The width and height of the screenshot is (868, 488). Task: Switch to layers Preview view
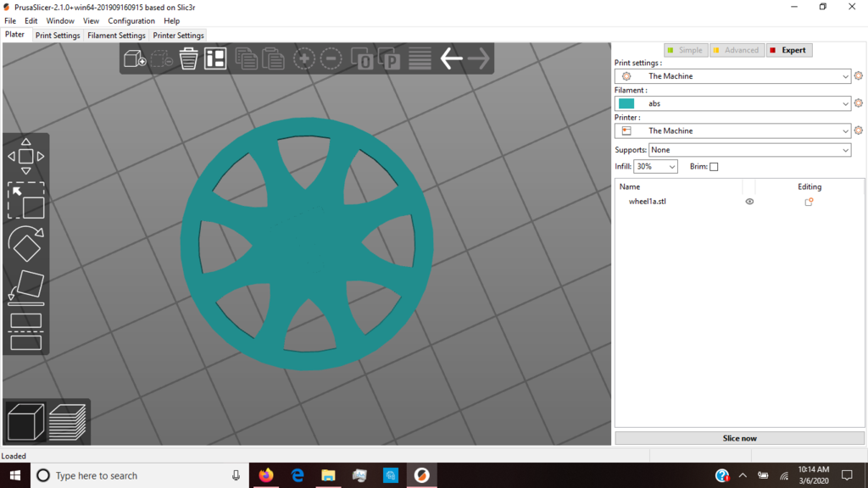pyautogui.click(x=70, y=421)
